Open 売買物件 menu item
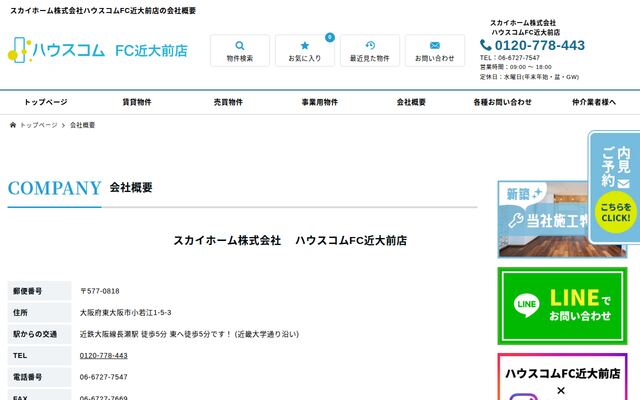The image size is (640, 400). pyautogui.click(x=228, y=102)
